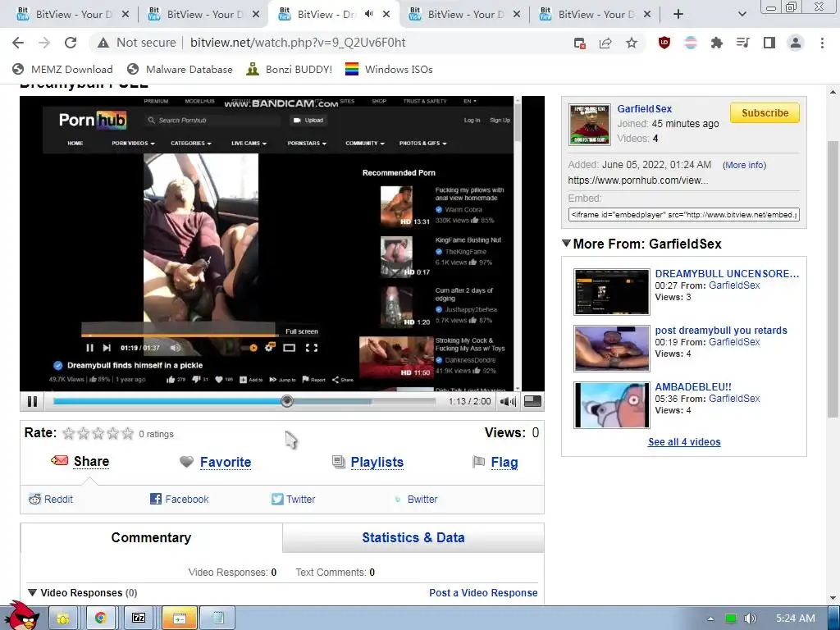
Task: Open the Start button on the taskbar
Action: point(21,615)
